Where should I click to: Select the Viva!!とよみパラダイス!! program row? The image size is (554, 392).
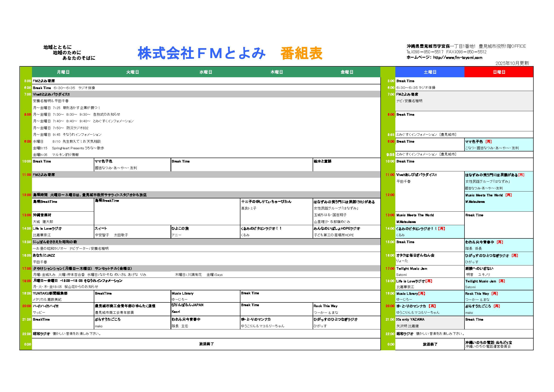pos(51,94)
